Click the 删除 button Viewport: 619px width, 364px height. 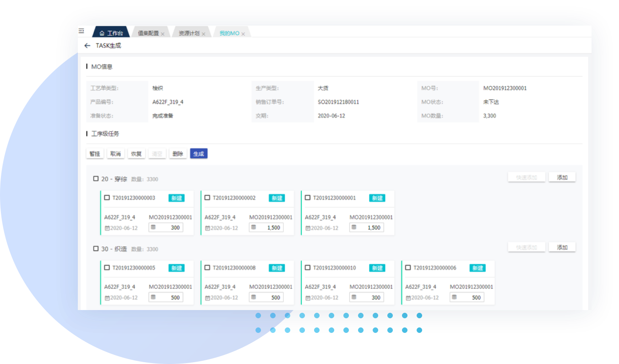(178, 154)
